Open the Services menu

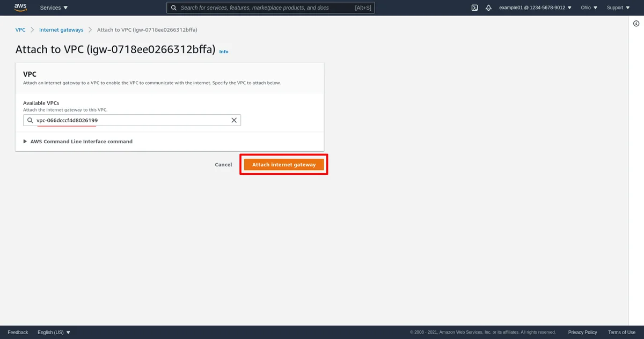(53, 8)
